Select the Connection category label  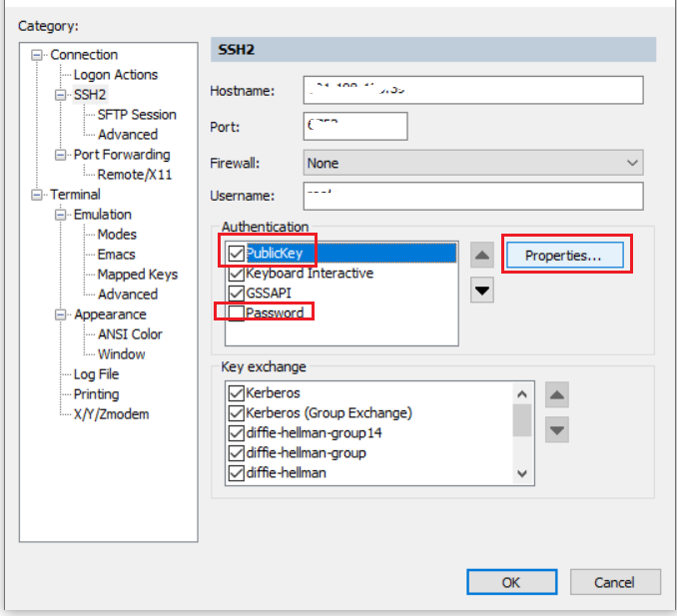[x=84, y=55]
